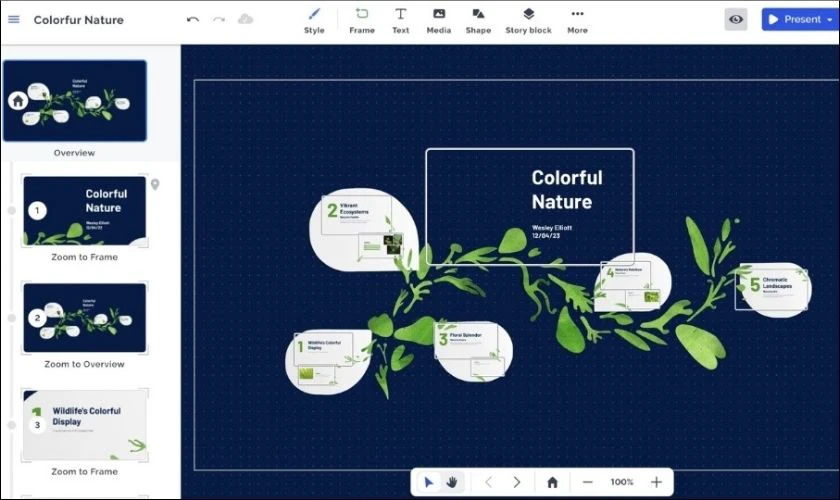Choose the hand pan tool
The width and height of the screenshot is (840, 500).
tap(452, 482)
